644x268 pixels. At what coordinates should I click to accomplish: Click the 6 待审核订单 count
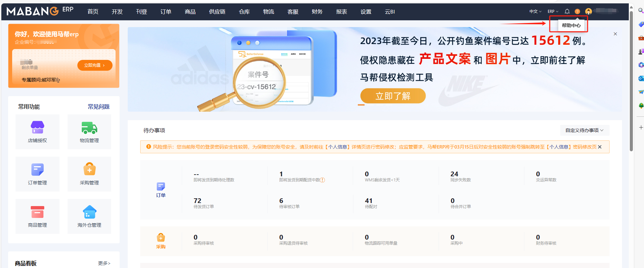pyautogui.click(x=281, y=201)
